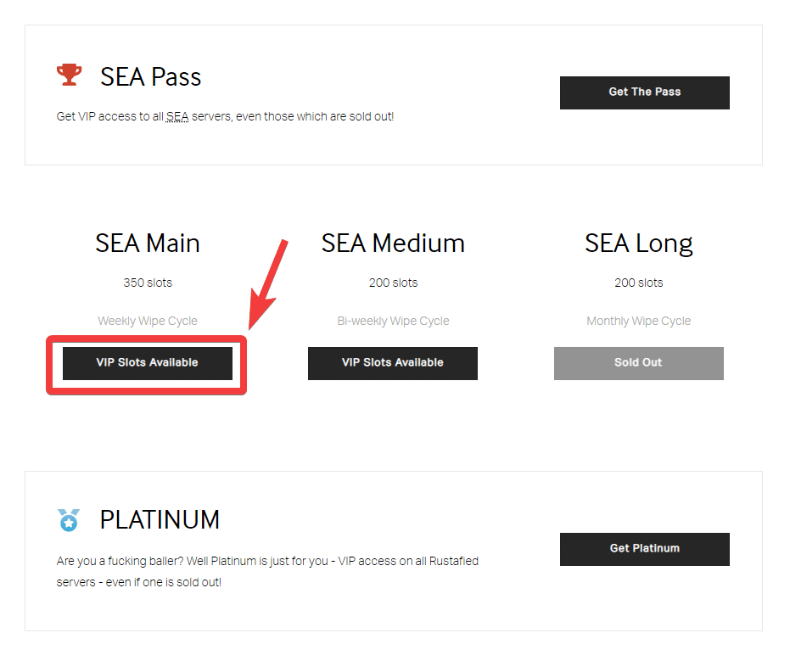Click the SEA Main server title
The width and height of the screenshot is (790, 672).
coord(148,244)
